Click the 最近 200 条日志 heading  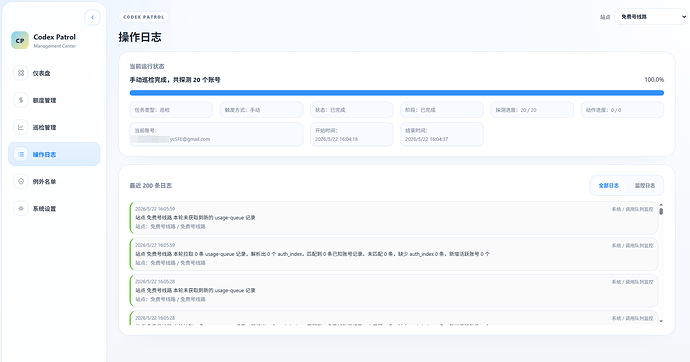(150, 186)
